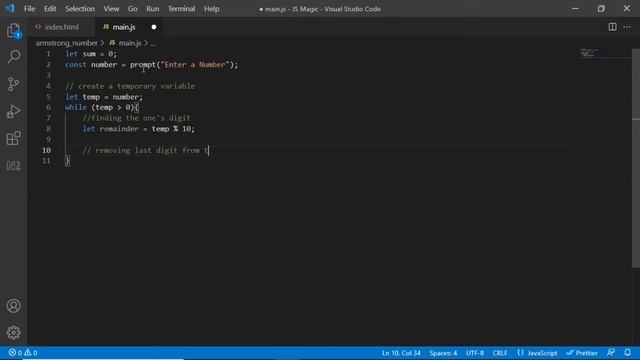Image resolution: width=640 pixels, height=360 pixels.
Task: Open the View menu
Action: [x=111, y=9]
